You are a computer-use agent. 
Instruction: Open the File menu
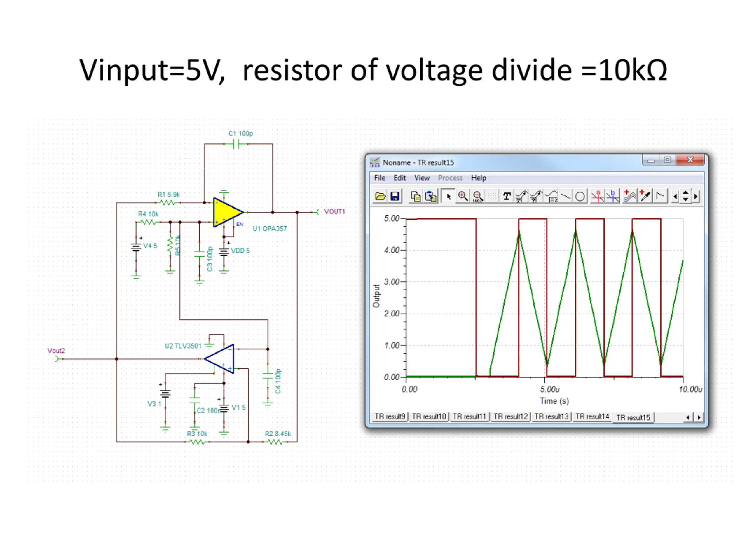pyautogui.click(x=380, y=178)
